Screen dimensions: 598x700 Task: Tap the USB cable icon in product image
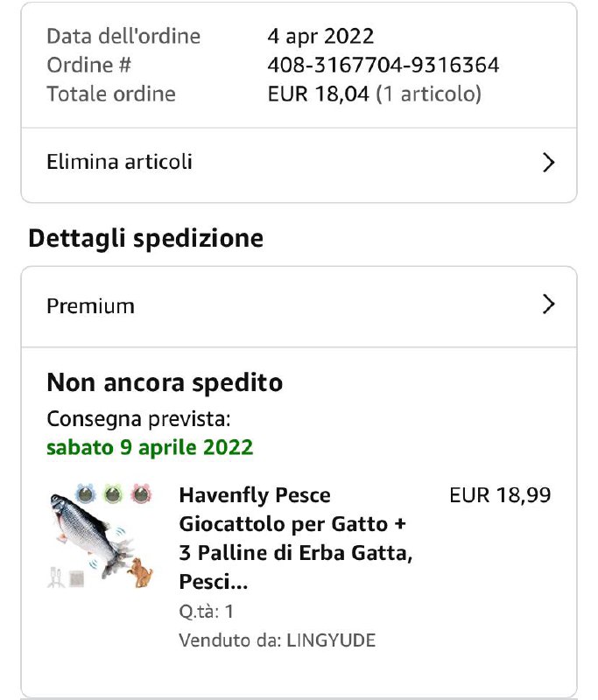(56, 577)
